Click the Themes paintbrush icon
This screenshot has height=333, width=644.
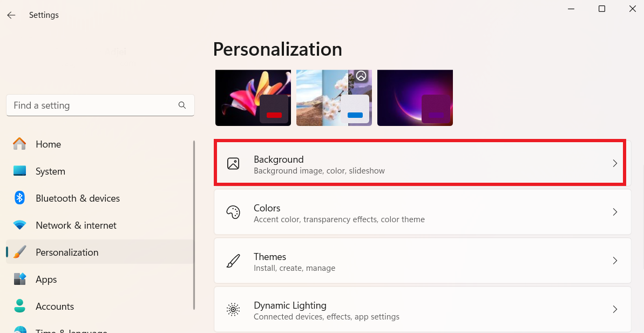[x=233, y=261]
